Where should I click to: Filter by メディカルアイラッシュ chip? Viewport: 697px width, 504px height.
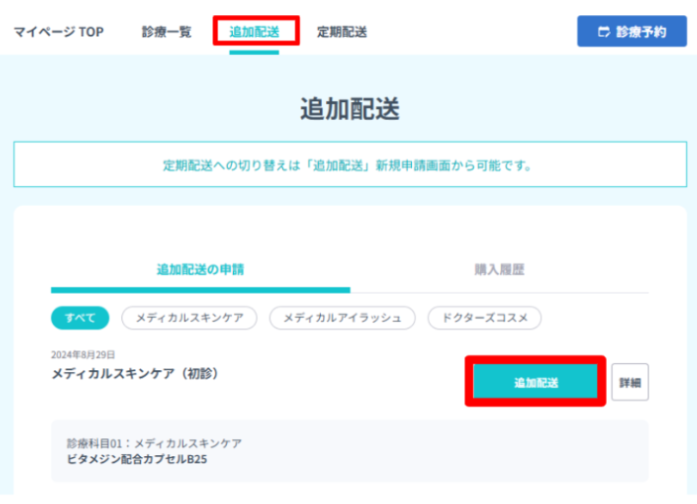(342, 318)
